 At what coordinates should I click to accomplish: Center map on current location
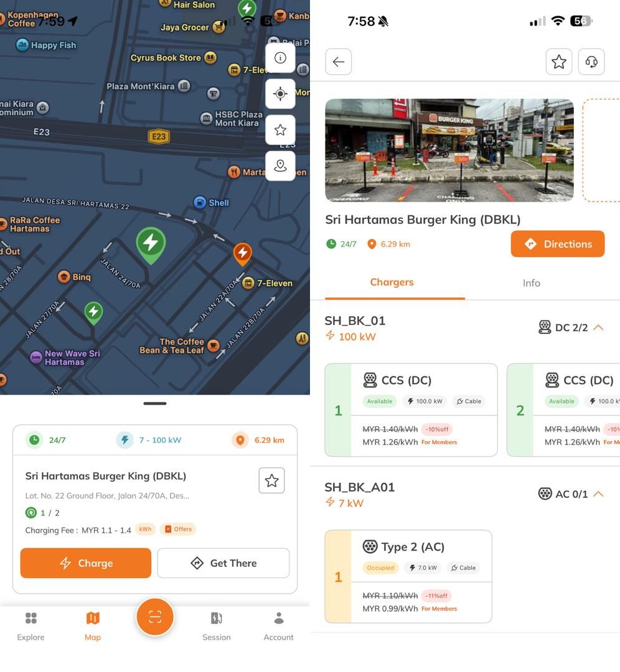point(280,94)
